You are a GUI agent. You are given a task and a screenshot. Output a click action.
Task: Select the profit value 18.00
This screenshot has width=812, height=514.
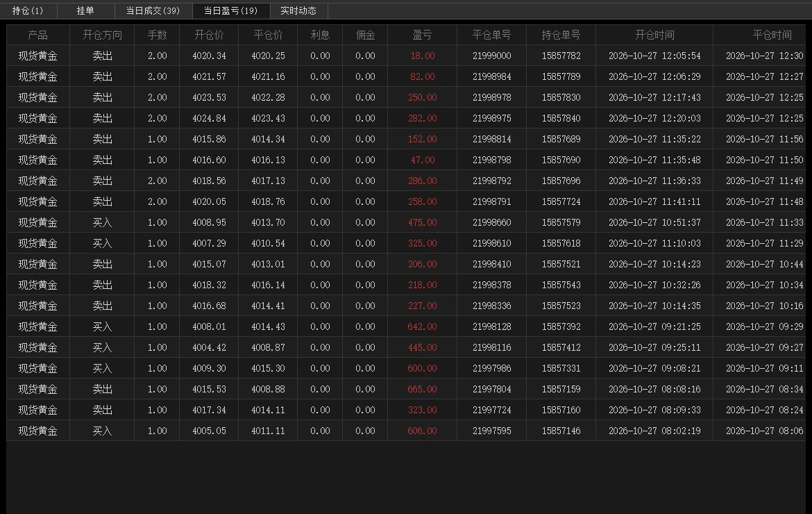coord(423,56)
